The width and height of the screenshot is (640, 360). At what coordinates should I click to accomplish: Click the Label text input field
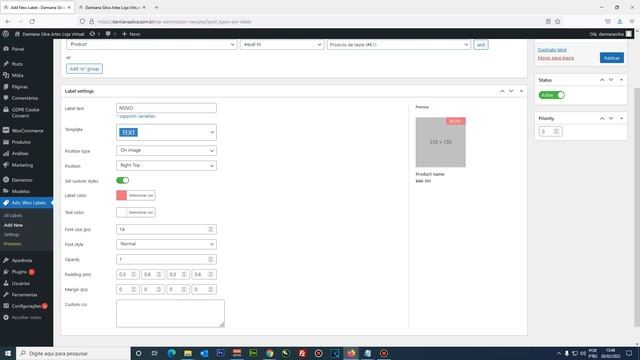166,108
